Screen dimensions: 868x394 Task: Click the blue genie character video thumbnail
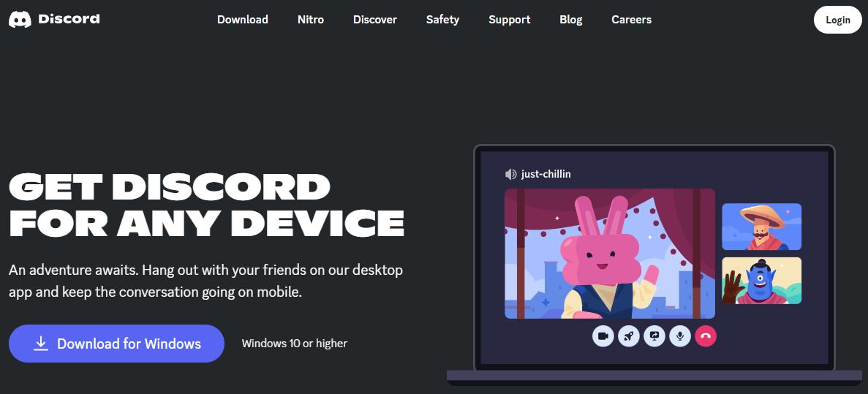point(762,281)
